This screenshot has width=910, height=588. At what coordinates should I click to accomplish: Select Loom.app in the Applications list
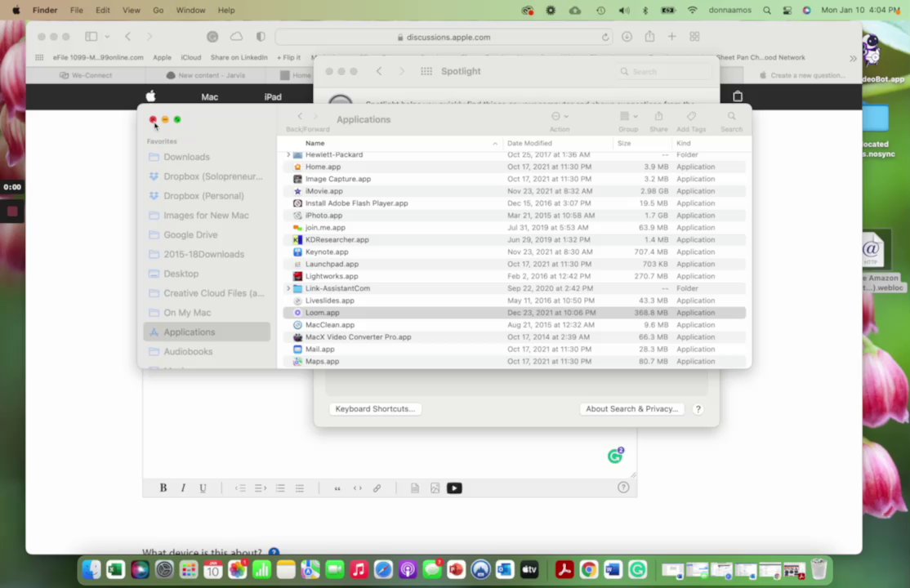(514, 313)
